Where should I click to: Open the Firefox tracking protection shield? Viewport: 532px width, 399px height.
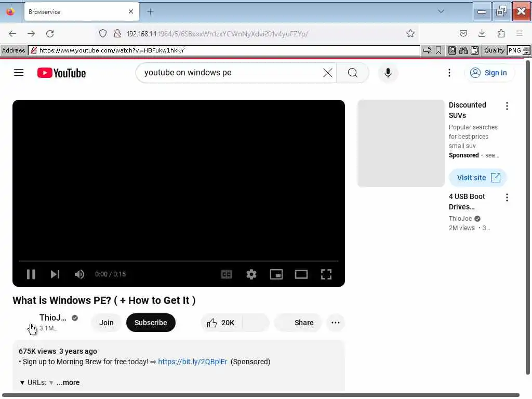[x=103, y=33]
